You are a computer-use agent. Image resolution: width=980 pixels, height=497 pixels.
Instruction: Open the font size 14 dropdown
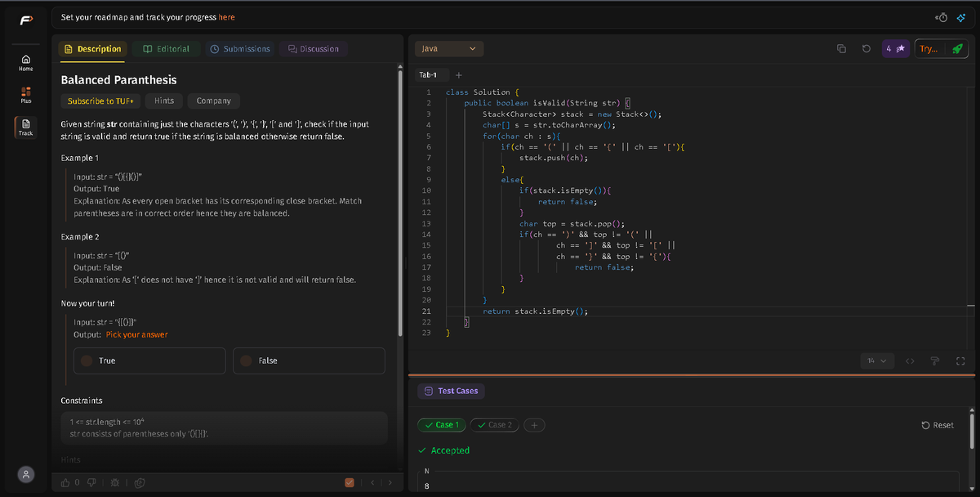pyautogui.click(x=877, y=360)
